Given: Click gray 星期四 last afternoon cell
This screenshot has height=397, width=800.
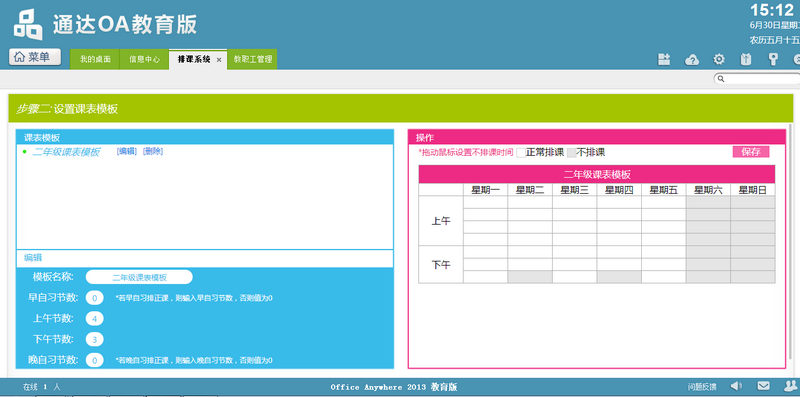Looking at the screenshot, I should click(x=619, y=277).
